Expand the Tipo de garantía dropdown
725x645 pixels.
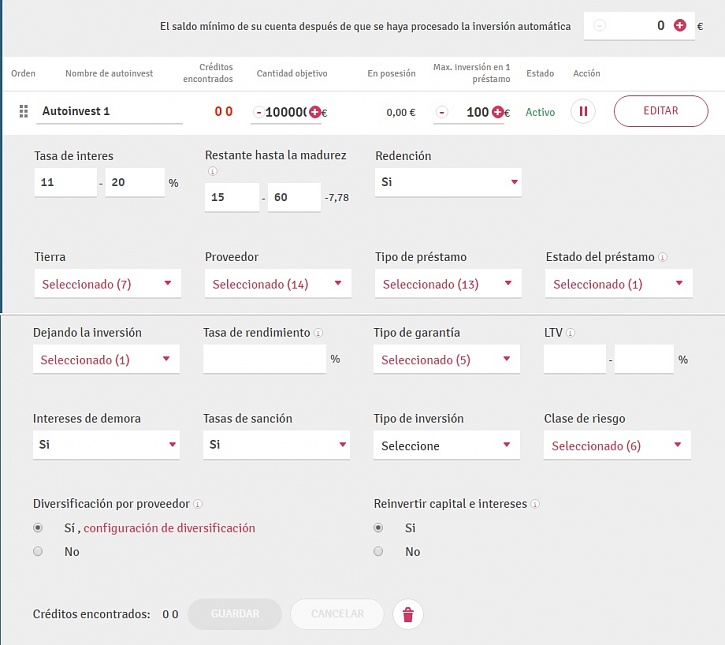pyautogui.click(x=447, y=360)
